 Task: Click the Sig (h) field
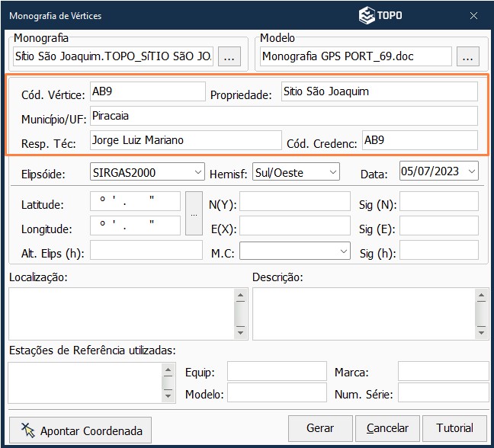click(439, 250)
